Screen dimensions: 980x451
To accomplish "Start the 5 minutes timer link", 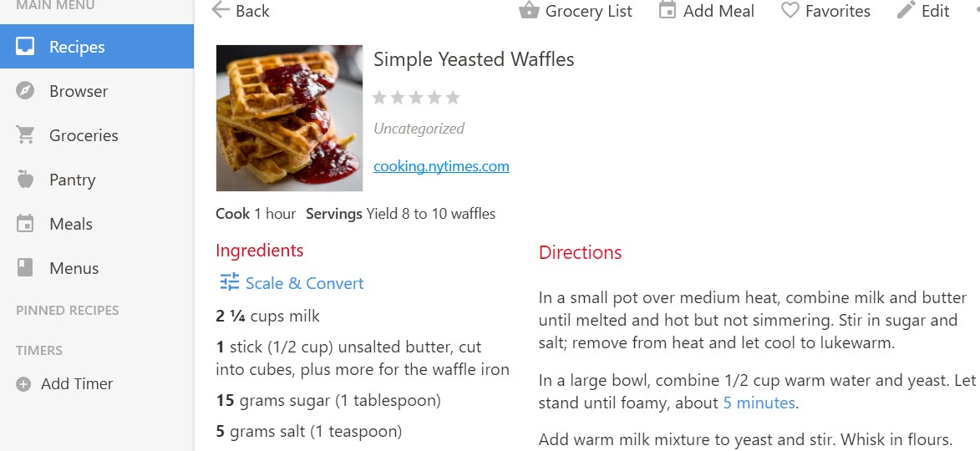I will click(x=759, y=403).
